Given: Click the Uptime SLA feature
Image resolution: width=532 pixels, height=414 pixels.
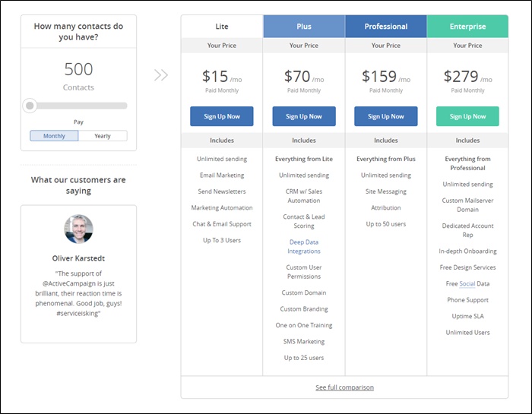Looking at the screenshot, I should (x=467, y=316).
